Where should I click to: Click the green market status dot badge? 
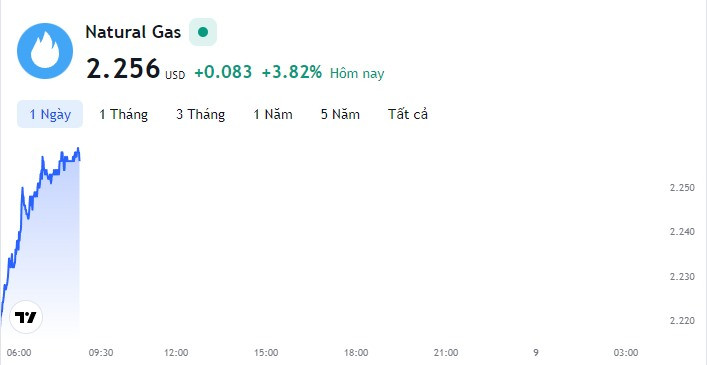point(203,32)
